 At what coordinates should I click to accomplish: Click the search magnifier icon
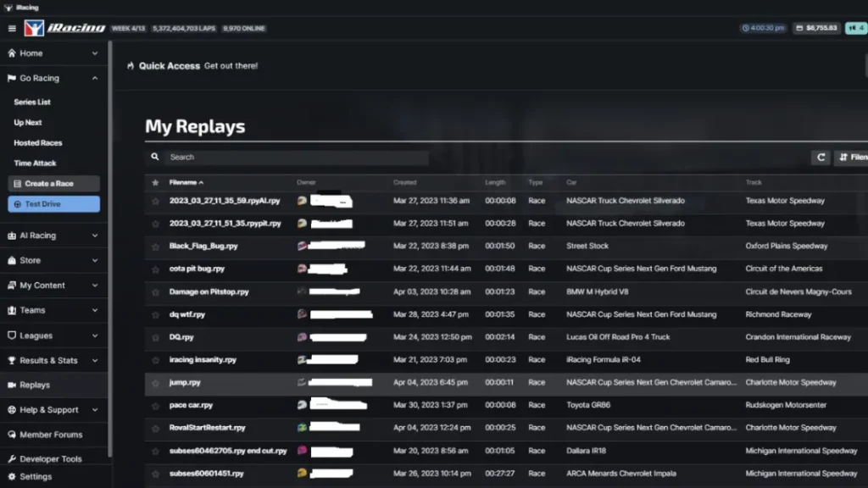pos(155,157)
